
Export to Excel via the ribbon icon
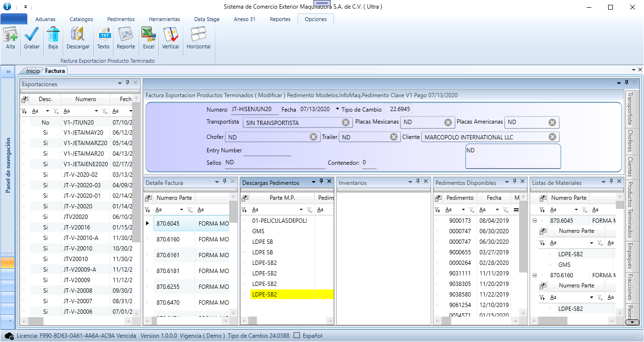tap(148, 35)
